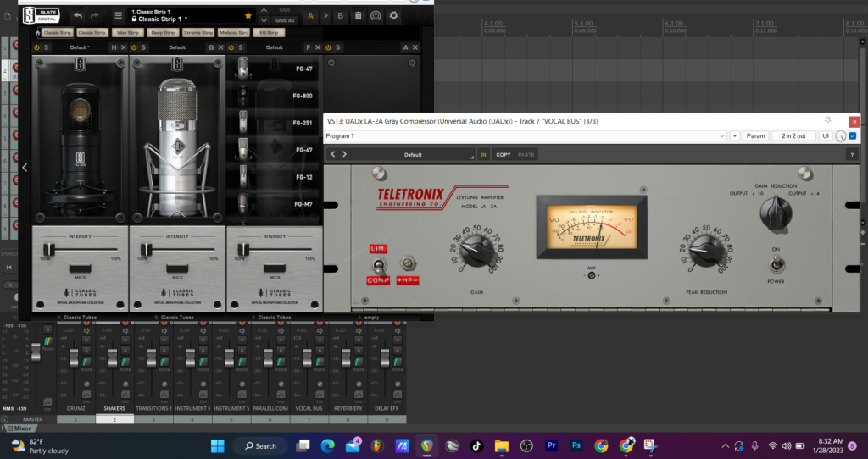
Task: Open TikTok from the taskbar
Action: point(476,445)
